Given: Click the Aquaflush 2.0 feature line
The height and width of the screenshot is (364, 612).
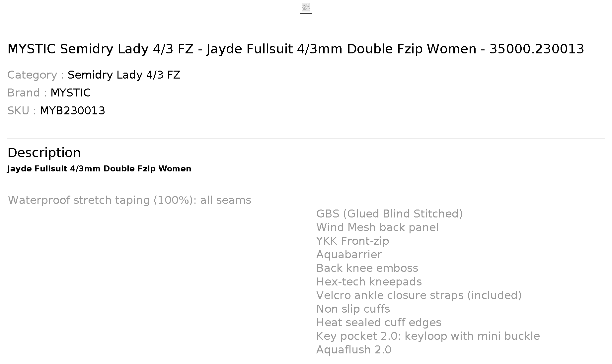Looking at the screenshot, I should click(354, 350).
